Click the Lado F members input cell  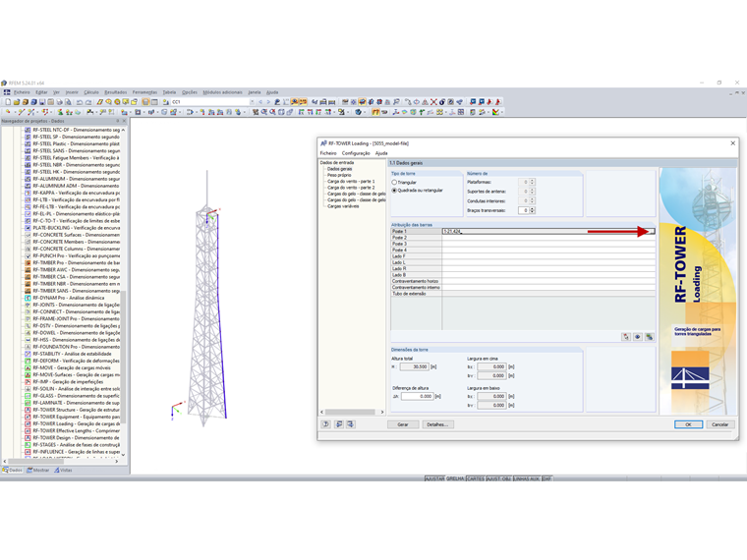(548, 256)
